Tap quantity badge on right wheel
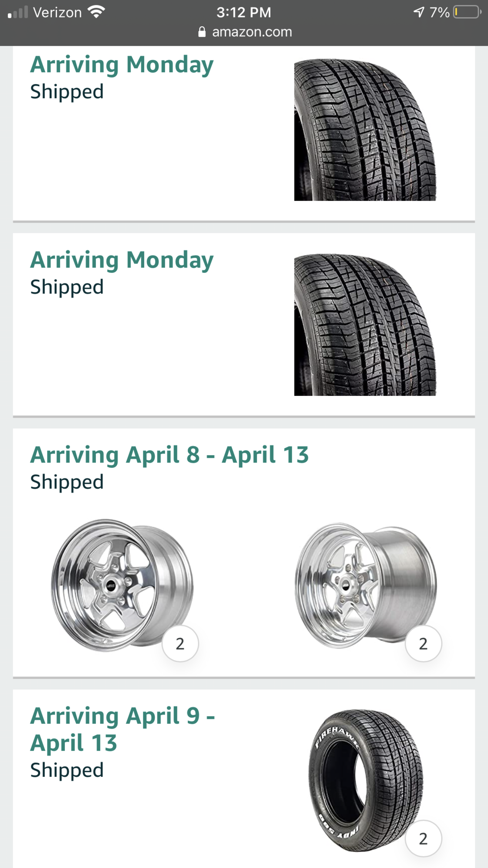Screen dimensions: 488x868 coord(423,643)
